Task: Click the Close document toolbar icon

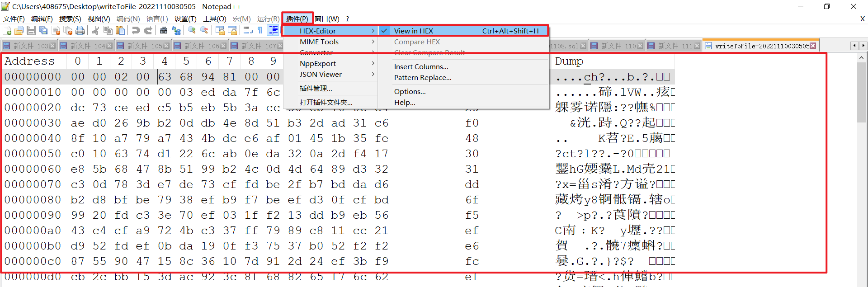Action: click(x=56, y=30)
